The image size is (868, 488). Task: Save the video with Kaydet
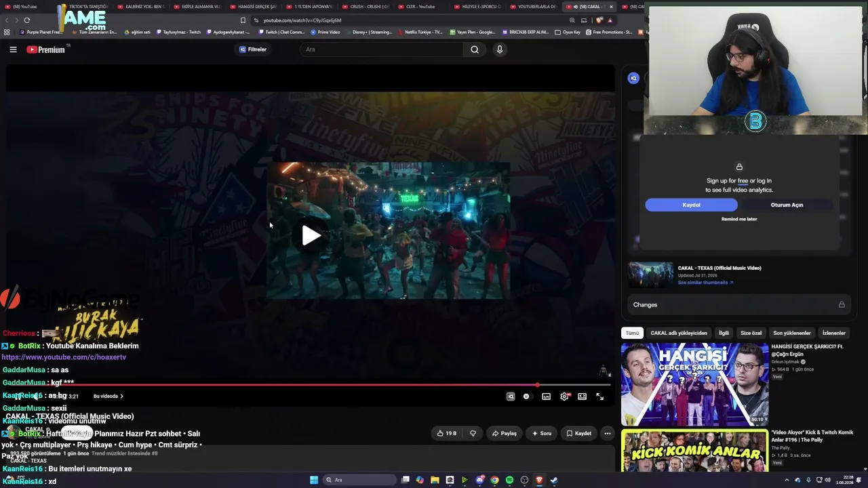(578, 433)
